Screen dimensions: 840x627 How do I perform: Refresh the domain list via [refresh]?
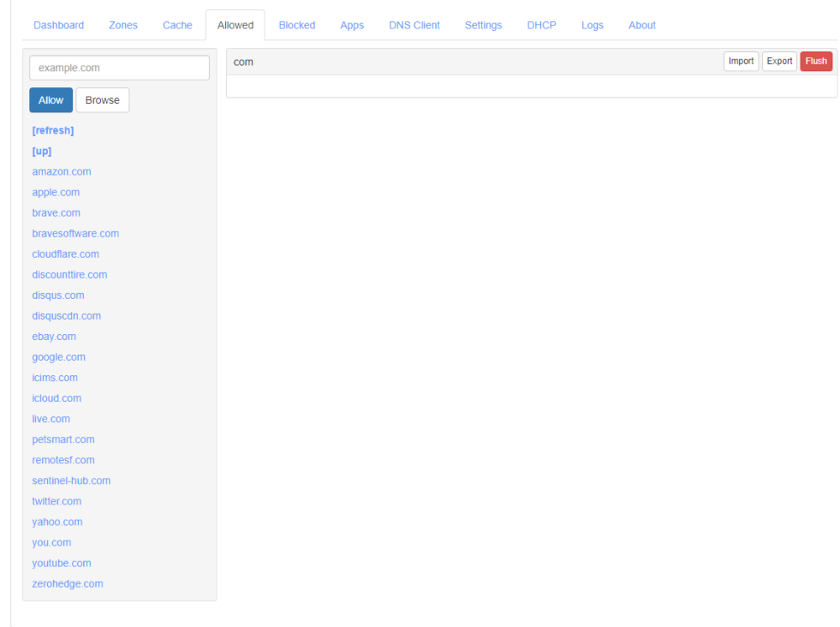point(53,131)
